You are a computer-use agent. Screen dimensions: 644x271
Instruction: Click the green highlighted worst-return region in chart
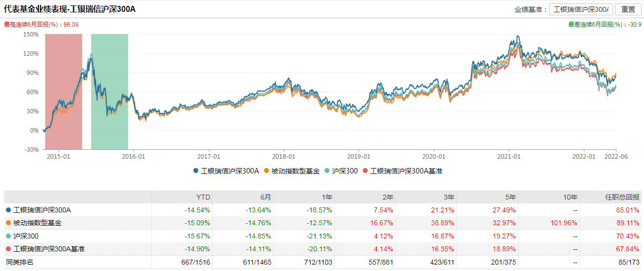pyautogui.click(x=109, y=91)
